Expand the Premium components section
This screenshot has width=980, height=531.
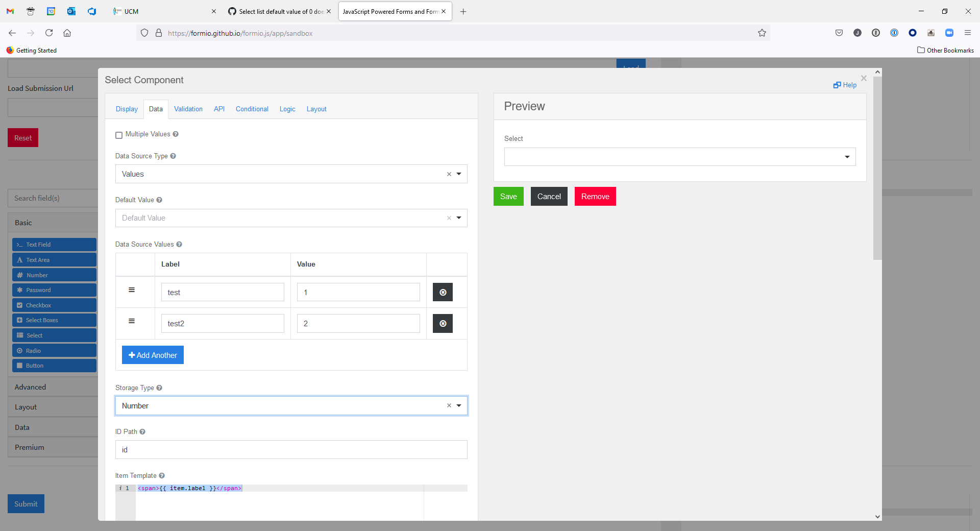point(53,447)
